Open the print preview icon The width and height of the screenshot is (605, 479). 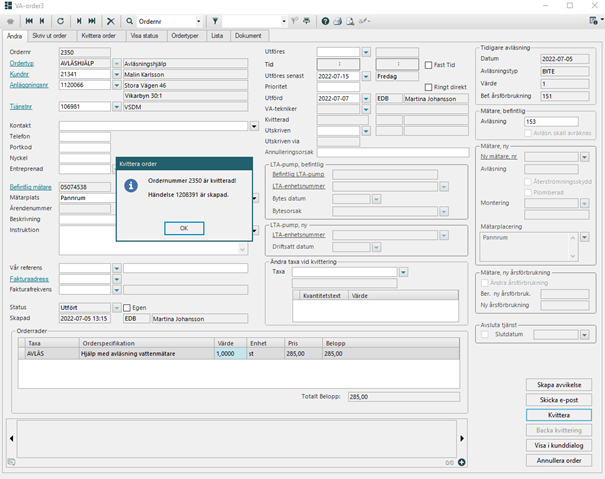pyautogui.click(x=350, y=21)
